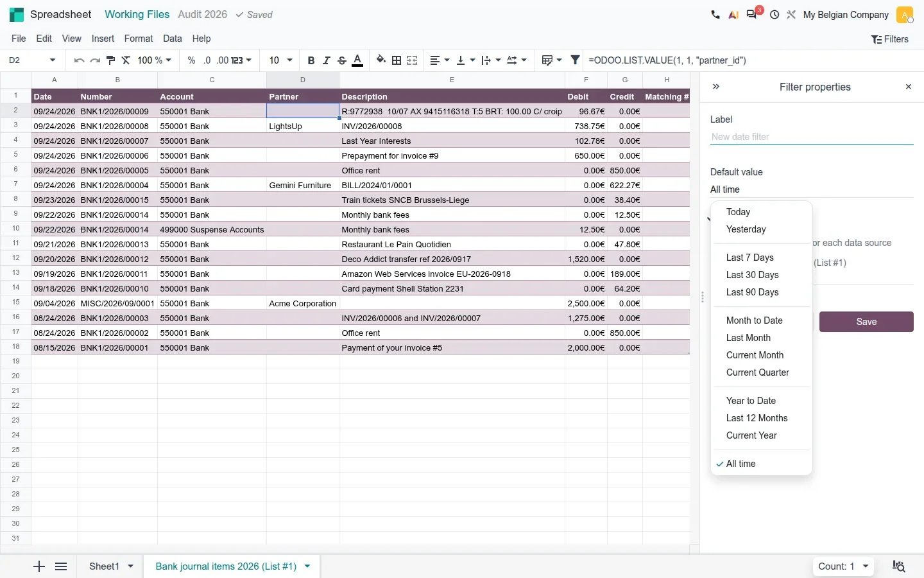Click the Default value All time selector
This screenshot has height=578, width=924.
pos(812,189)
